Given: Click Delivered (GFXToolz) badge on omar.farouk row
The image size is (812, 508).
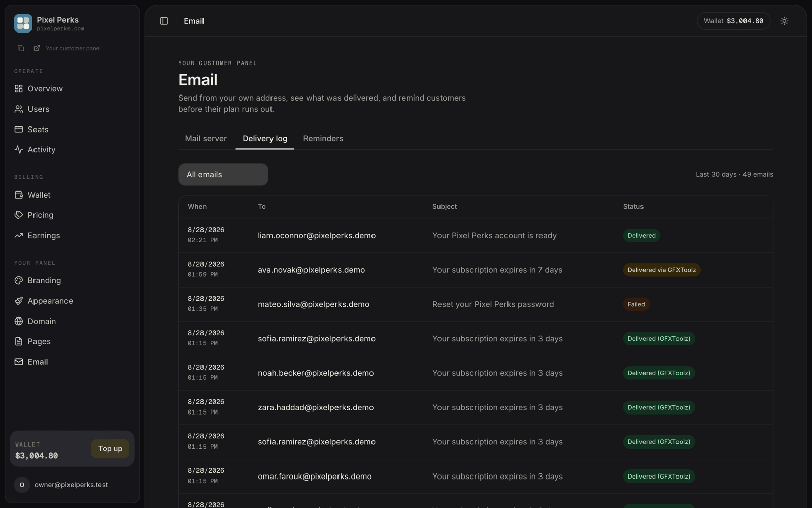Looking at the screenshot, I should point(659,477).
